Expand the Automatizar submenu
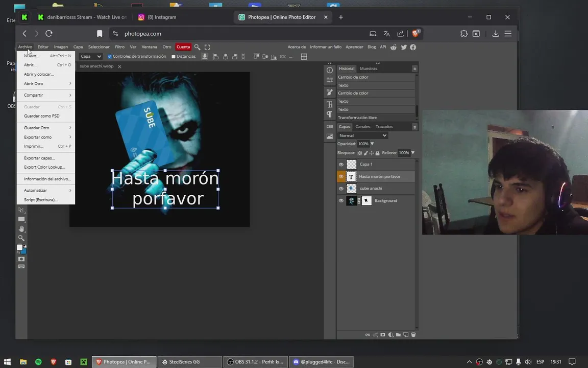 pyautogui.click(x=46, y=190)
